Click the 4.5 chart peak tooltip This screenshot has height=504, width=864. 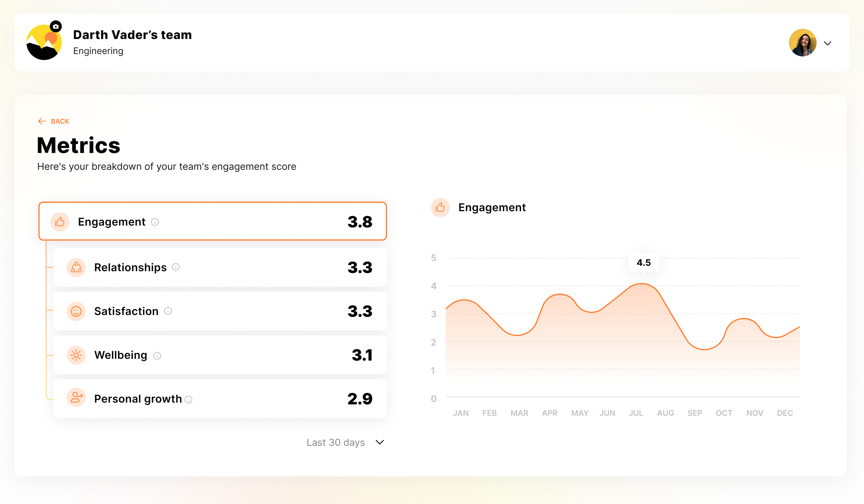(643, 262)
